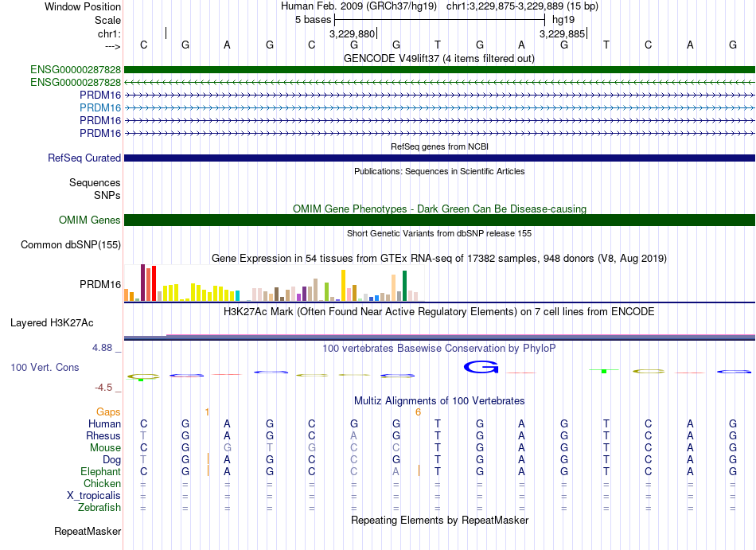The height and width of the screenshot is (550, 756).
Task: Click the light blue PRDM16 transcript label
Action: tap(100, 107)
